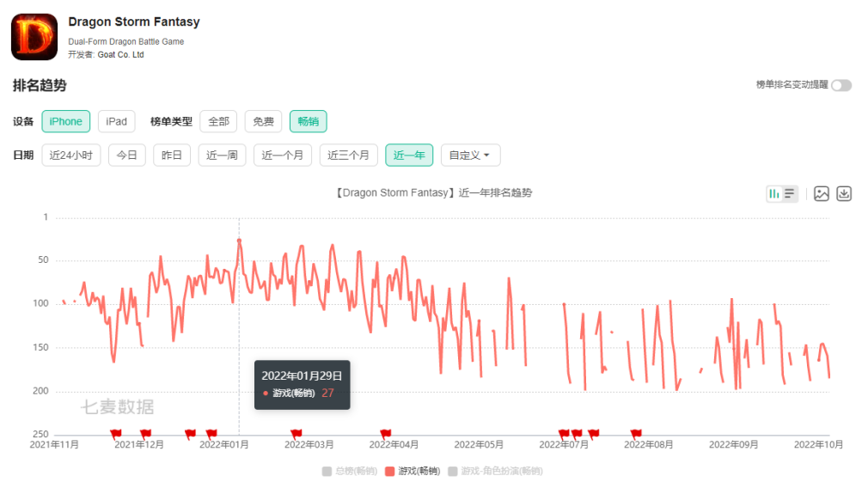Set the date range to 近三个月
The height and width of the screenshot is (488, 868).
pyautogui.click(x=348, y=156)
